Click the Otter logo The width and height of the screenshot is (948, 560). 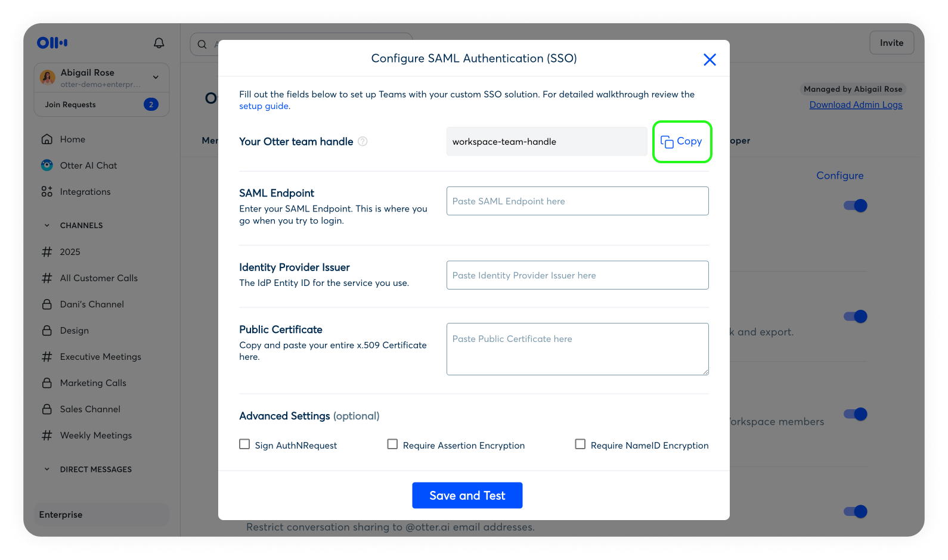(52, 42)
